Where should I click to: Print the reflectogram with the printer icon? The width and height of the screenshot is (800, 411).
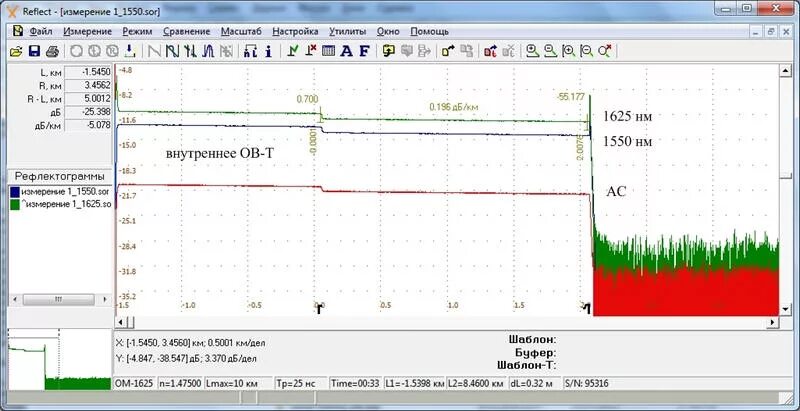52,51
